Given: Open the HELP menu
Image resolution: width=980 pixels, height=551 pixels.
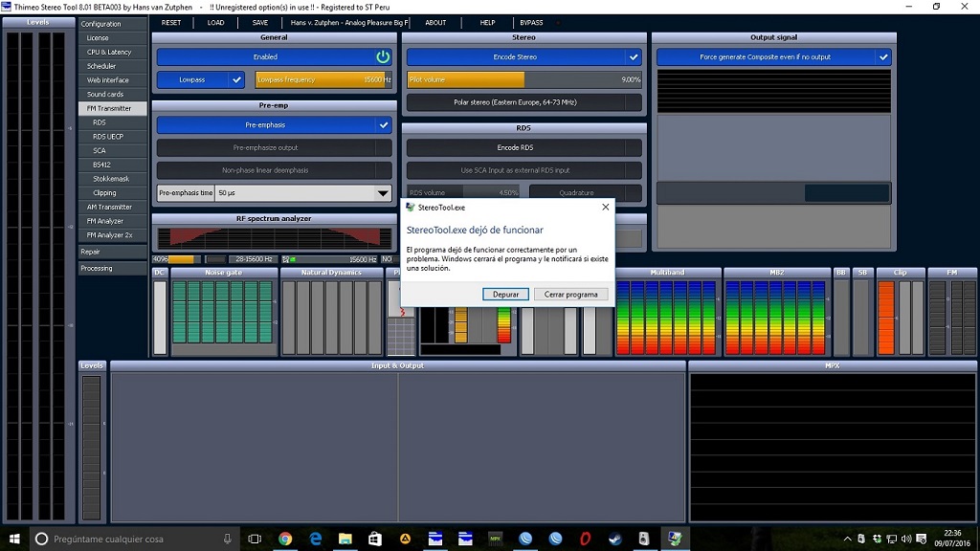Looking at the screenshot, I should coord(487,23).
